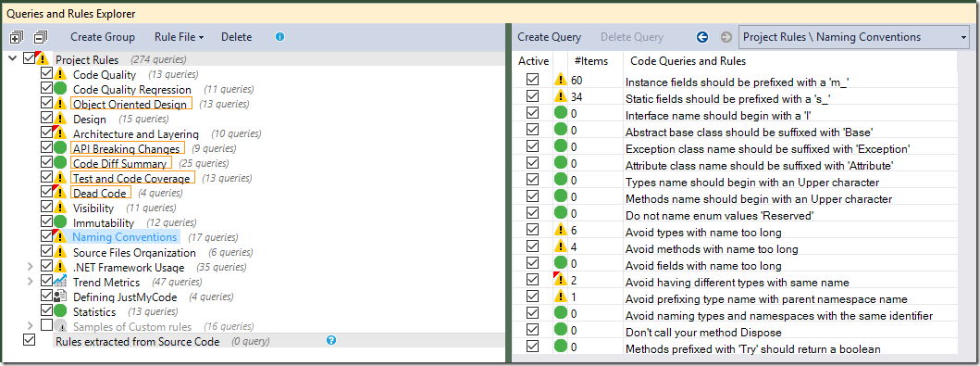Click the Create Query button
The height and width of the screenshot is (366, 980).
[x=550, y=37]
